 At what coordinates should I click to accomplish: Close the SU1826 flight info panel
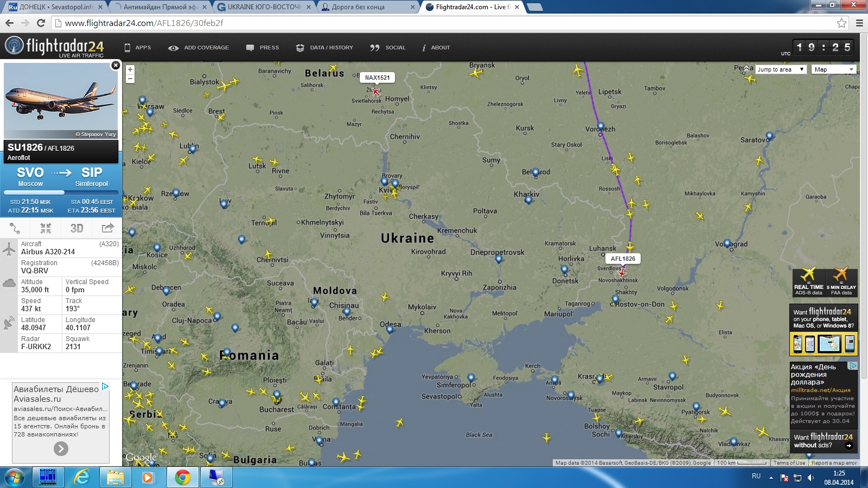pos(115,65)
